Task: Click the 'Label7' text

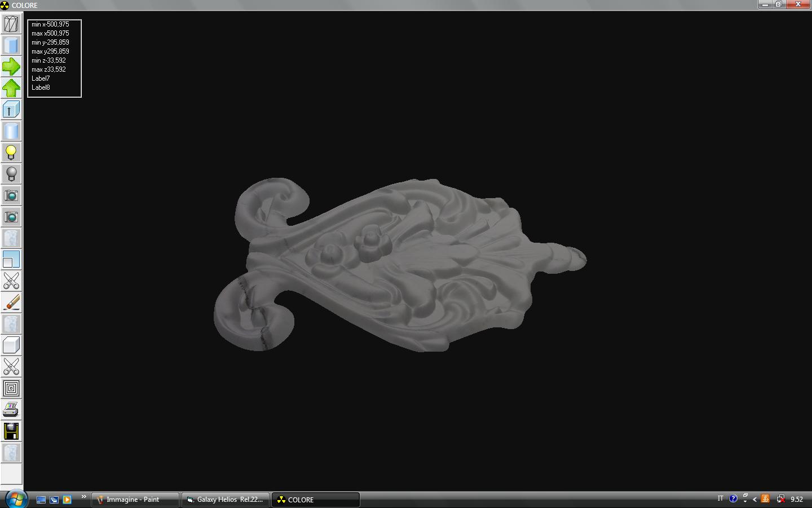Action: [x=41, y=78]
